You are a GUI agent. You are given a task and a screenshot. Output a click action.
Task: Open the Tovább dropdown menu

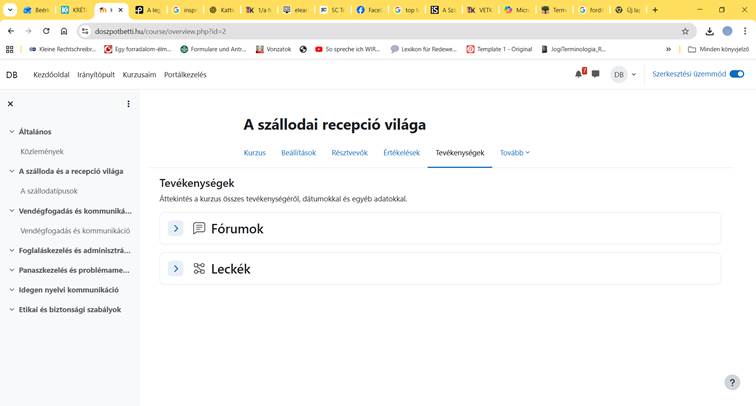point(514,153)
